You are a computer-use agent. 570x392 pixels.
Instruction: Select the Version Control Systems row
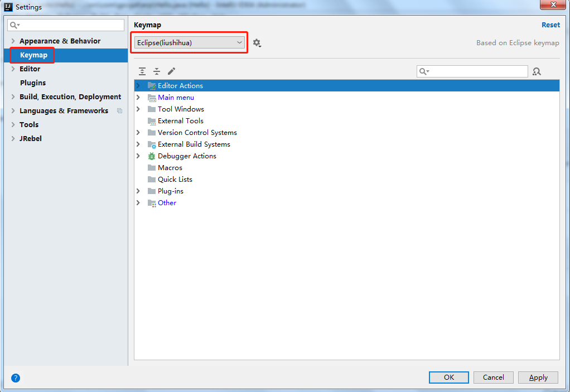tap(346, 133)
